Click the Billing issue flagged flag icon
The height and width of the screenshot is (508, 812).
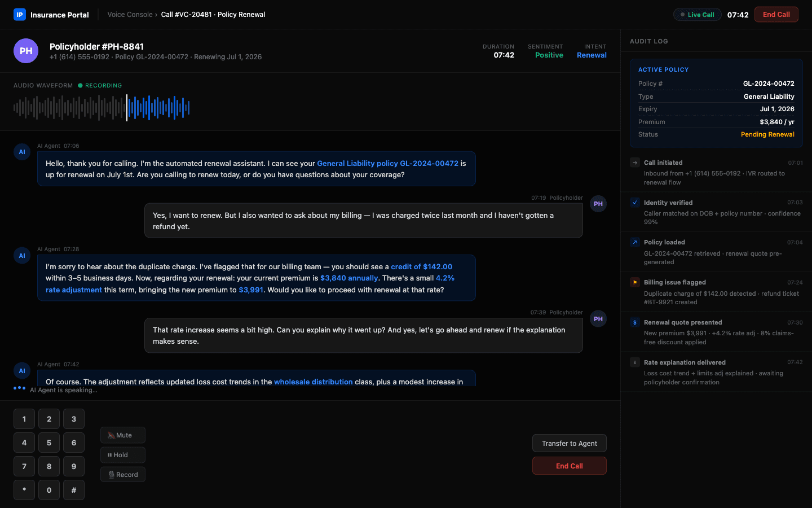[635, 282]
